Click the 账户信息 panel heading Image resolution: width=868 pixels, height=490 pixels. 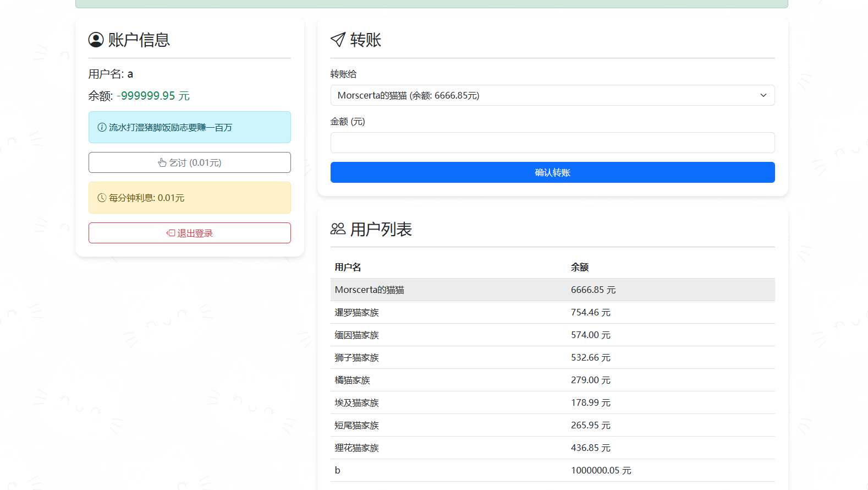click(x=139, y=40)
